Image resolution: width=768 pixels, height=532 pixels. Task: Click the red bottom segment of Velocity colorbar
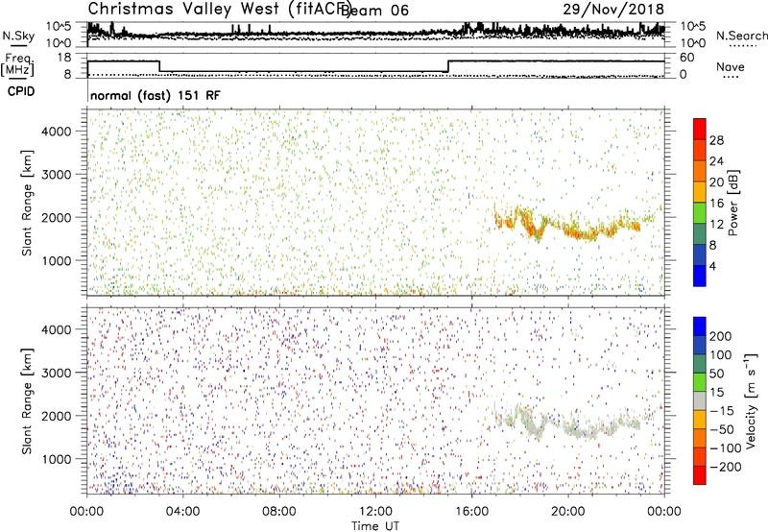point(700,475)
